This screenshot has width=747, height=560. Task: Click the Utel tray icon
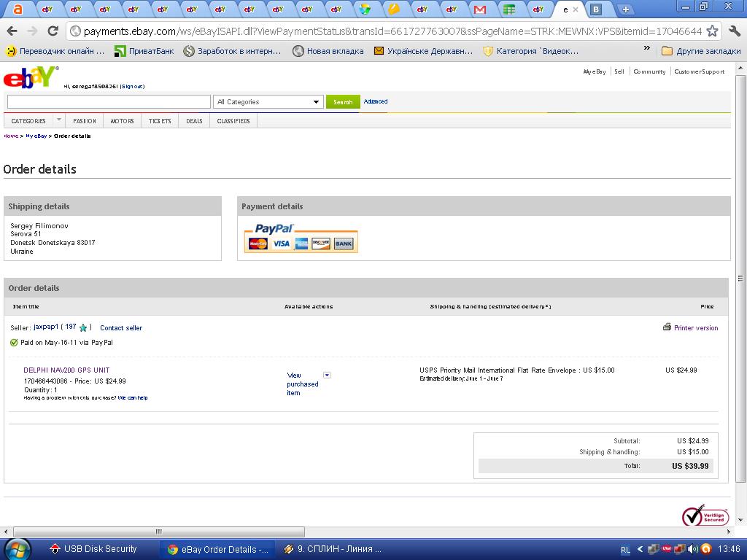(x=667, y=549)
